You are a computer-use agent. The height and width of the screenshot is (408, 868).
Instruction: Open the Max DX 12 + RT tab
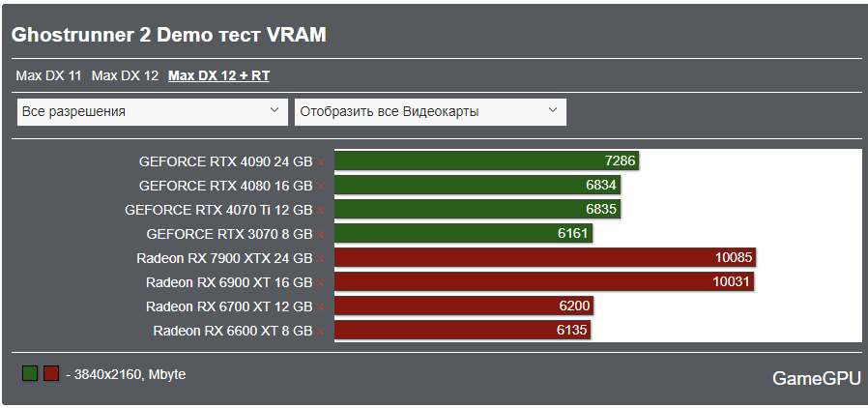click(x=218, y=75)
